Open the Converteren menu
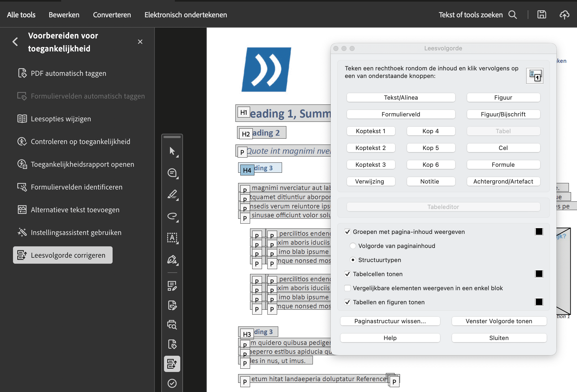This screenshot has width=577, height=392. pos(112,15)
